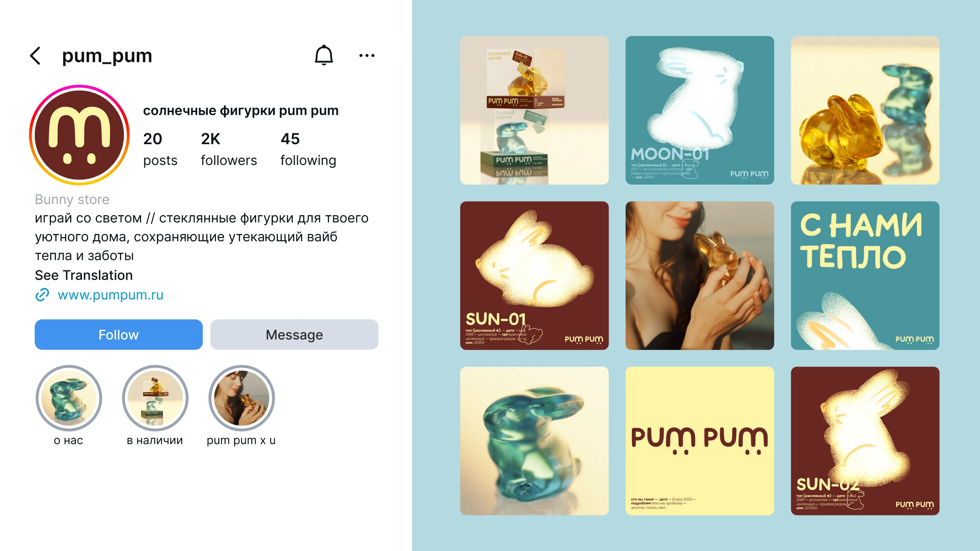Follow the pum_pum account
980x551 pixels.
(118, 335)
